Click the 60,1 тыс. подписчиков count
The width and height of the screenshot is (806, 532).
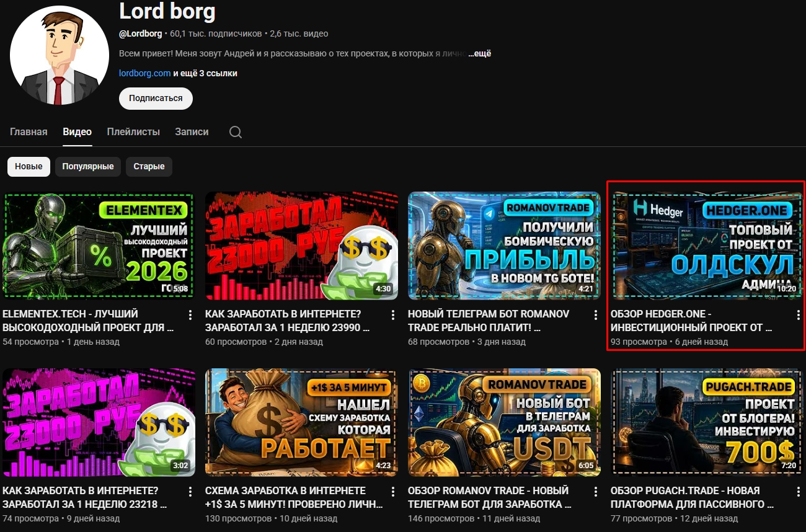tap(216, 33)
